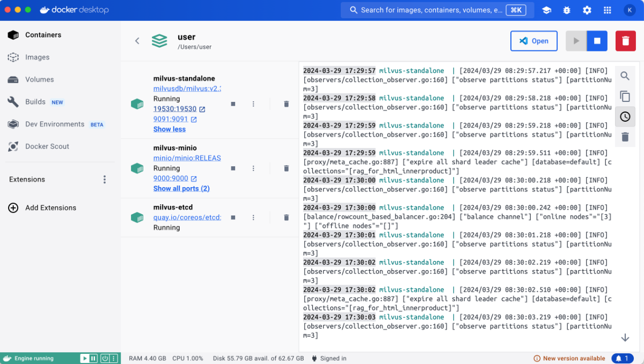This screenshot has width=644, height=364.
Task: Pause the Docker engine in status bar
Action: pos(93,359)
